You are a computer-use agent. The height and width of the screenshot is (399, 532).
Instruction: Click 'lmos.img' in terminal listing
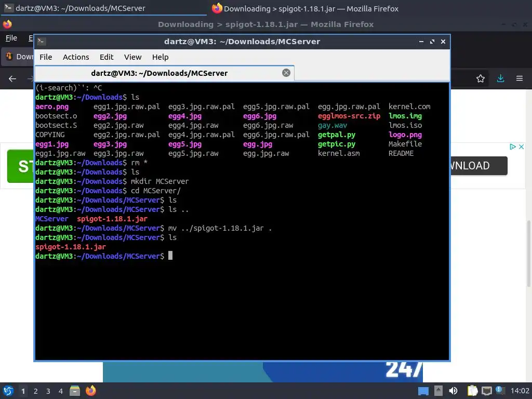pos(405,116)
